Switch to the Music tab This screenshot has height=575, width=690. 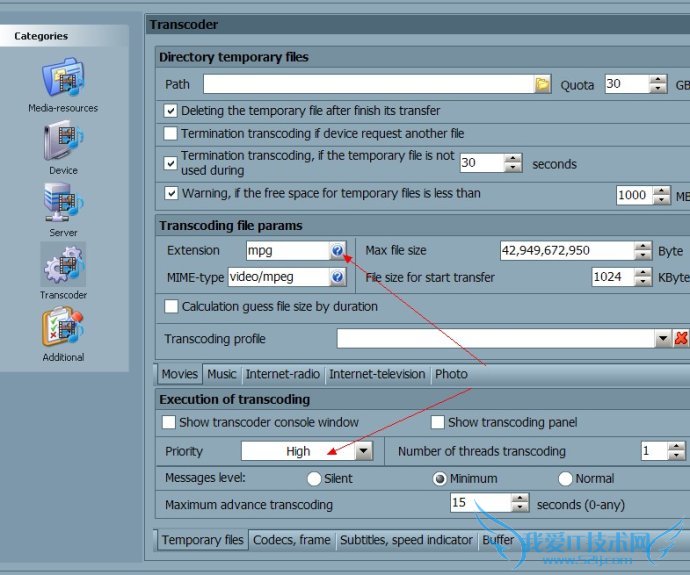click(222, 374)
